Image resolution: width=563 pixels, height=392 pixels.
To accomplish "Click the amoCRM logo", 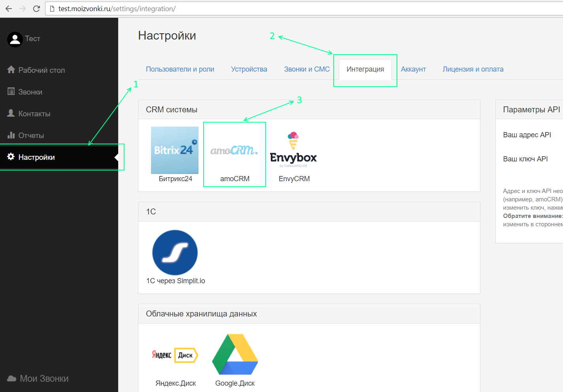I will click(234, 150).
